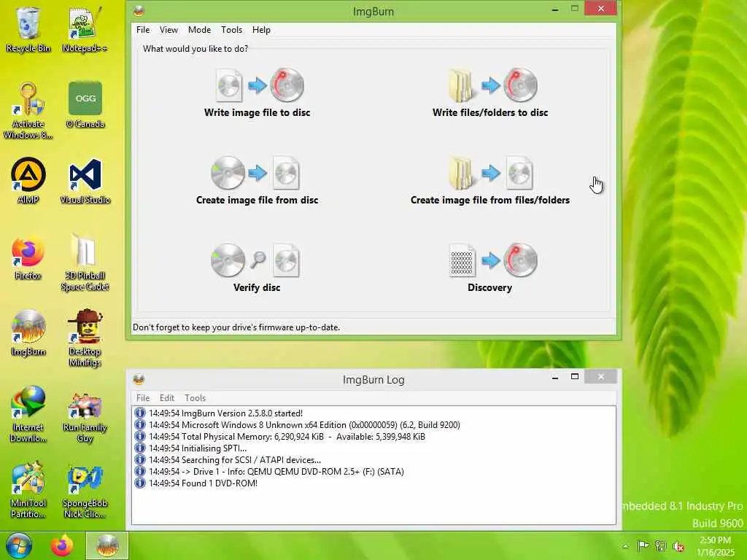Select MiniTool Partition desktop icon
Image resolution: width=747 pixels, height=560 pixels.
pyautogui.click(x=28, y=490)
